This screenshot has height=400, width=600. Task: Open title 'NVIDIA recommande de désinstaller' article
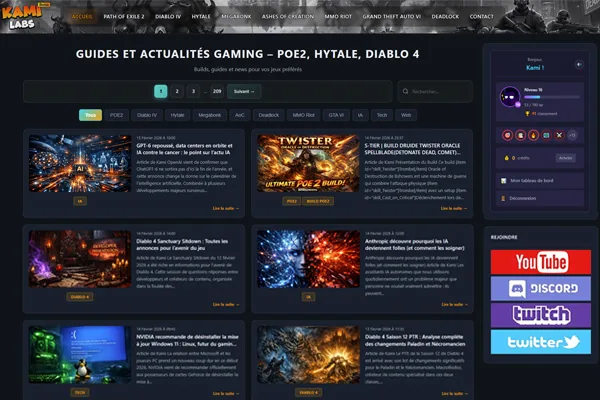[187, 341]
